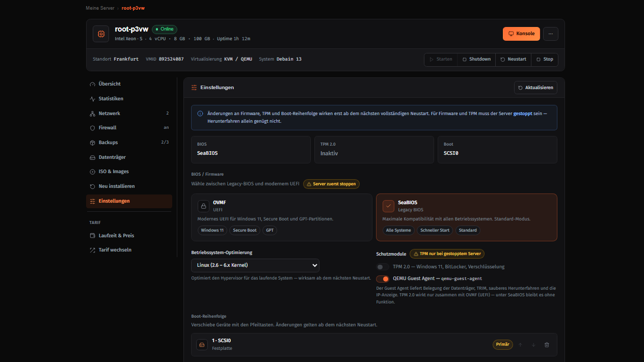Viewport: 644px width, 362px height.
Task: Click the Primär badge on SCSI0
Action: point(502,345)
